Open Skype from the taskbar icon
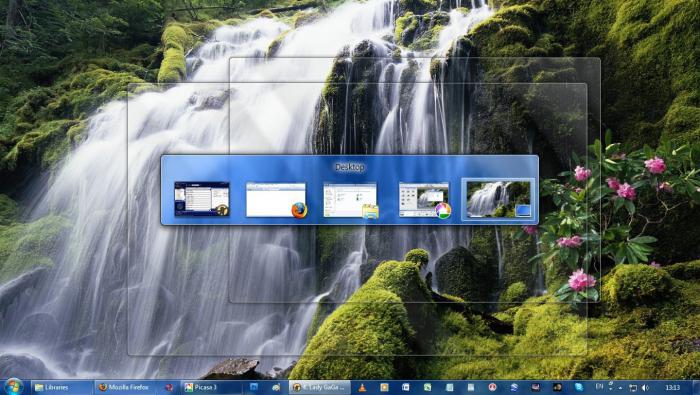Screen dimensions: 700x395 (579, 387)
